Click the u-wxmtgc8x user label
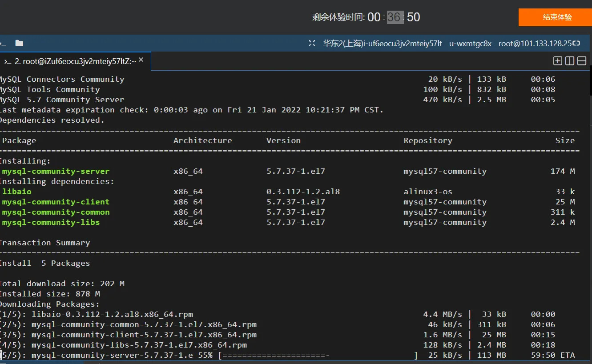This screenshot has height=364, width=592. coord(470,43)
